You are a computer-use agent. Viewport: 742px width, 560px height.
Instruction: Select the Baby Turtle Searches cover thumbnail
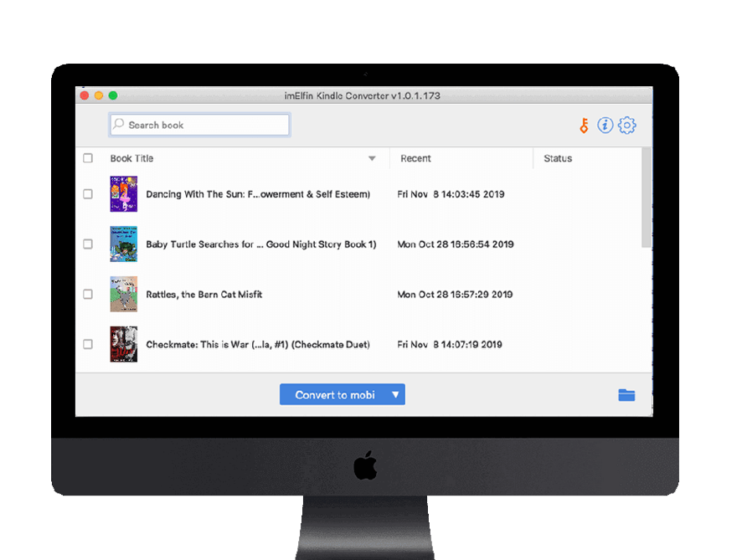tap(123, 244)
